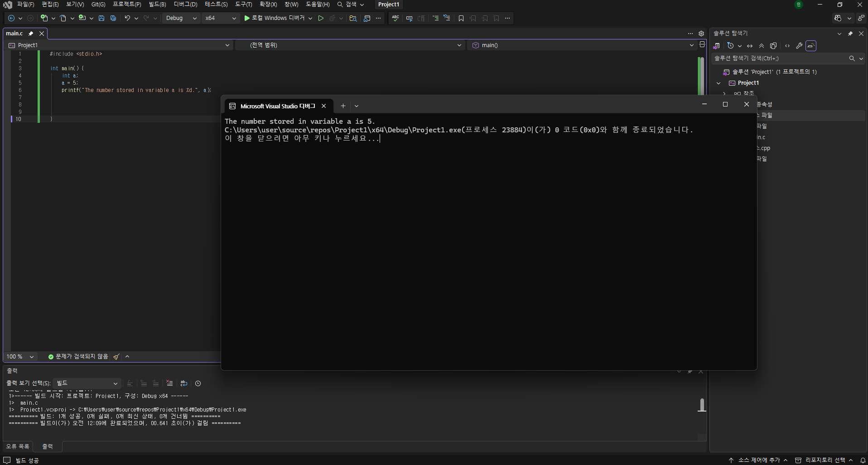Open the Solution Explorer properties wrench icon
Viewport: 868px width, 465px height.
(x=799, y=46)
